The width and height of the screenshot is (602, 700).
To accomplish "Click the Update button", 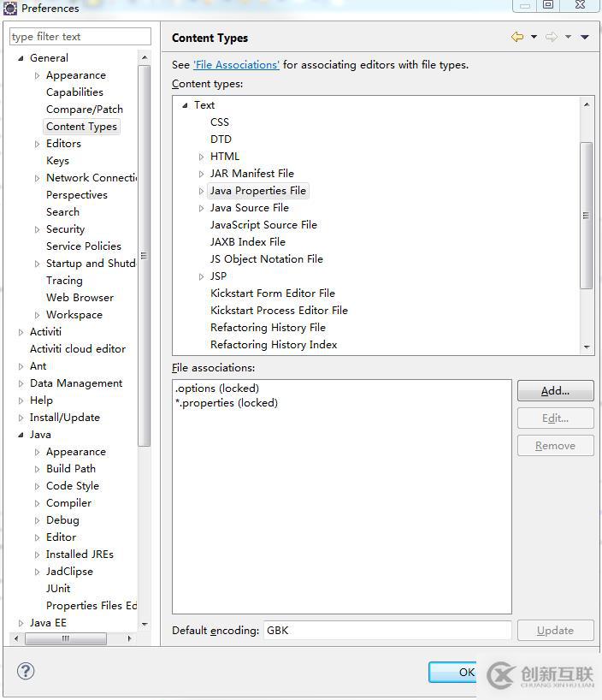I will [x=556, y=631].
